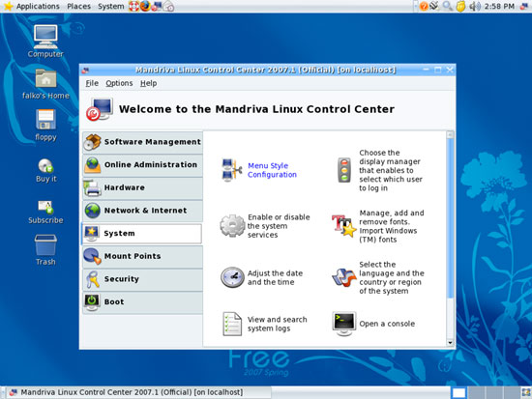Click the Online Administration globe icon
The width and height of the screenshot is (532, 399).
point(92,165)
